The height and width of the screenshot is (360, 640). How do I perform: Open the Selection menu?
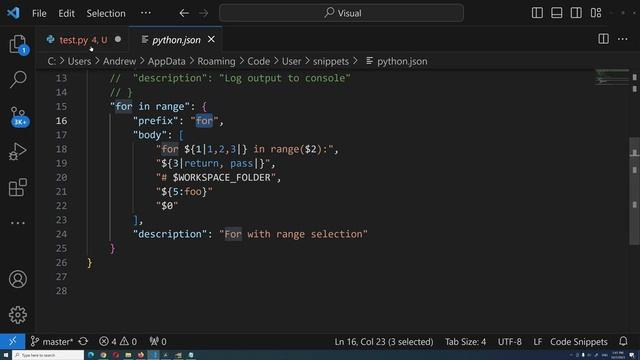[x=106, y=13]
